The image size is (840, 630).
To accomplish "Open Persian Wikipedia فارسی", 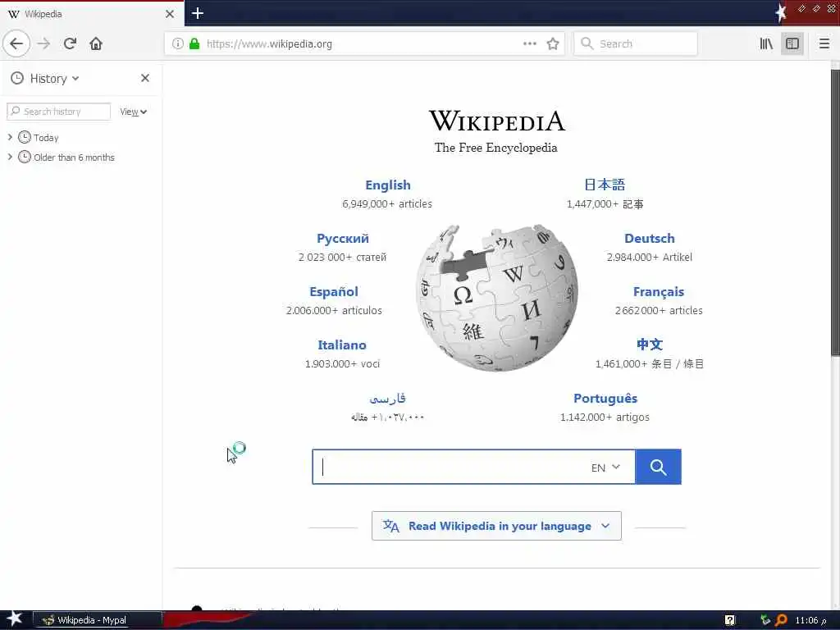I will pyautogui.click(x=387, y=399).
